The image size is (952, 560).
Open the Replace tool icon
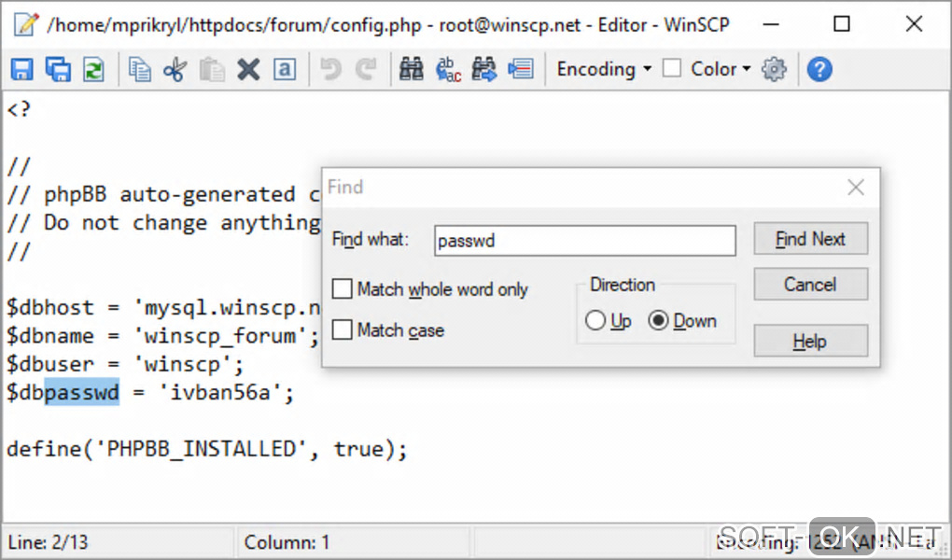(448, 69)
